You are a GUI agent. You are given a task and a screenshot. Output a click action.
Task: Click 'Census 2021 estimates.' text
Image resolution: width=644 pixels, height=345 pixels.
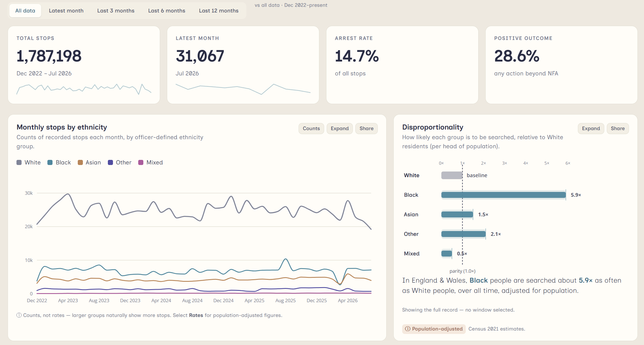497,329
